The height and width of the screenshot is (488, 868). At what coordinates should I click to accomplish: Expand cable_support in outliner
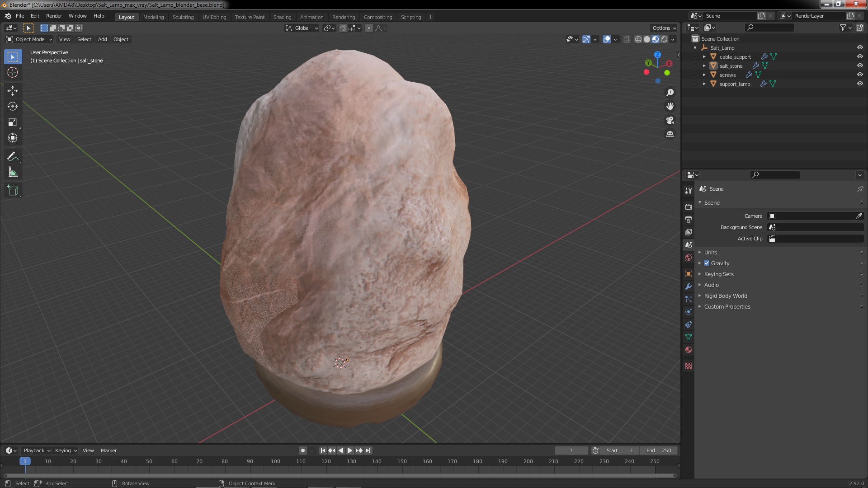point(704,56)
